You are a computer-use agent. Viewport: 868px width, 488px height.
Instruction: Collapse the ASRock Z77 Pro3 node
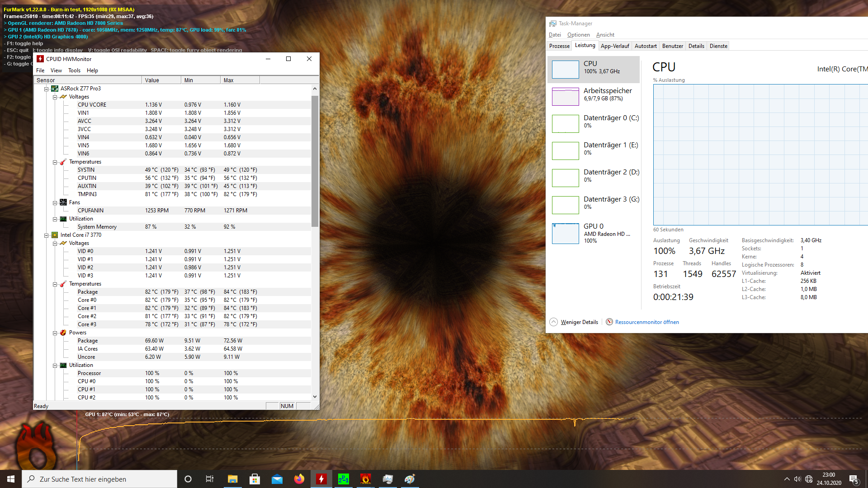46,89
